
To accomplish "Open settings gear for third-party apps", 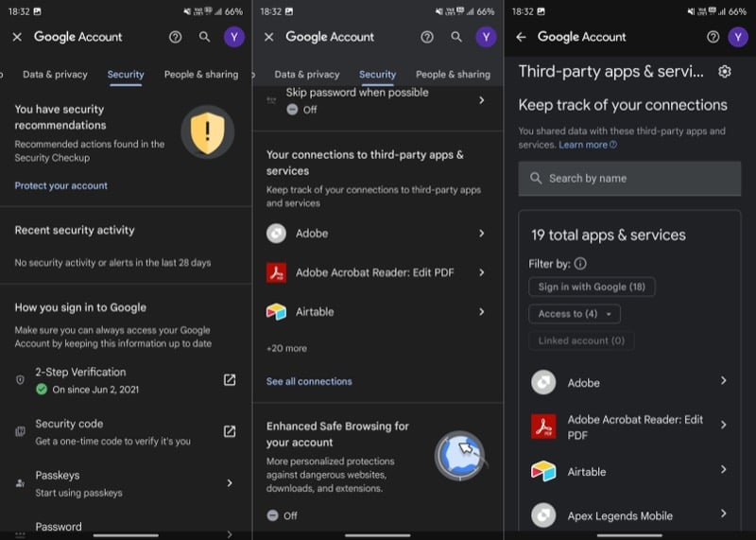I will [725, 72].
